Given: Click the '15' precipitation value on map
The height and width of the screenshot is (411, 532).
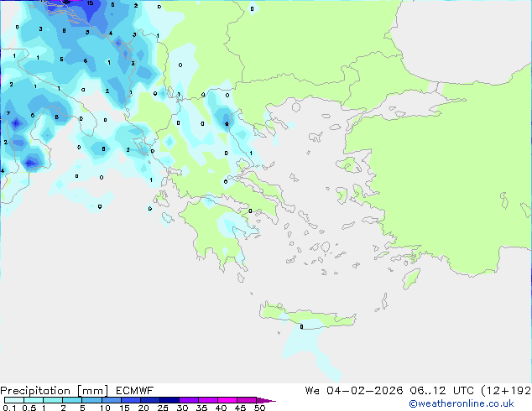Looking at the screenshot, I should pyautogui.click(x=90, y=3).
